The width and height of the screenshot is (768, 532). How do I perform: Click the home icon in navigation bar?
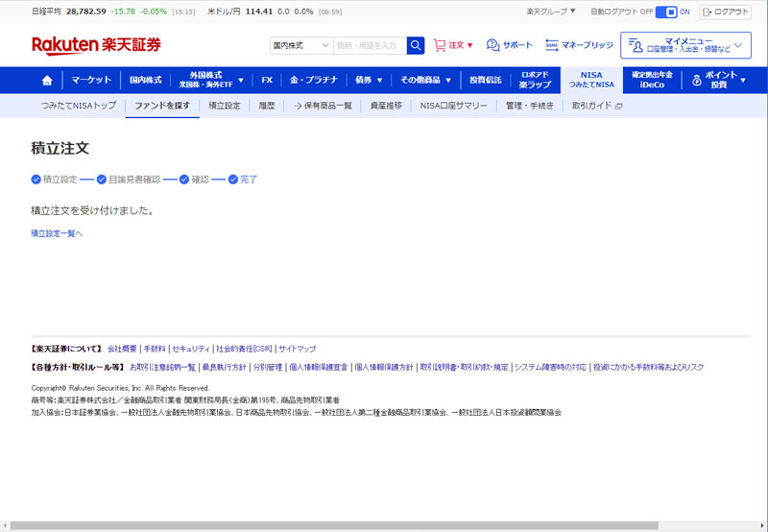tap(47, 80)
